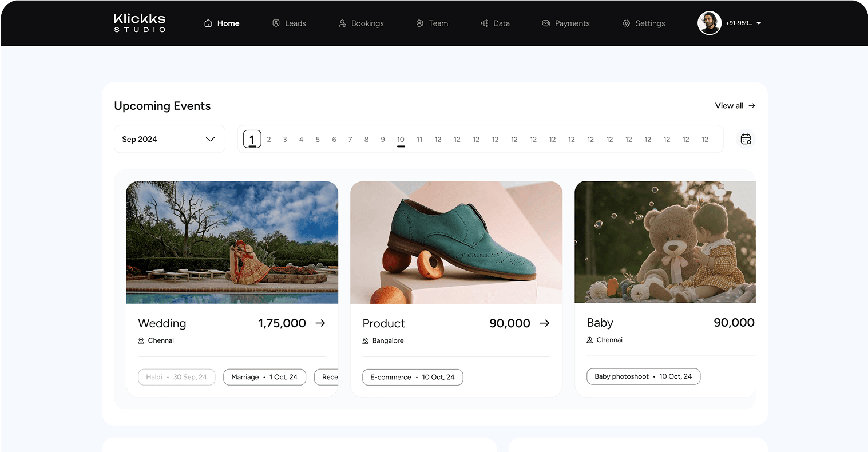Click the arrow next to View all
This screenshot has height=452, width=868.
(x=752, y=106)
